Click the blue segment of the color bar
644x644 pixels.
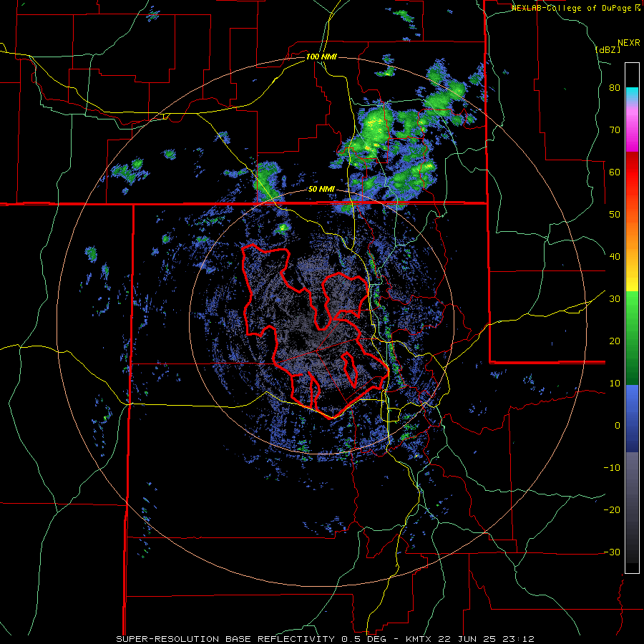(632, 419)
